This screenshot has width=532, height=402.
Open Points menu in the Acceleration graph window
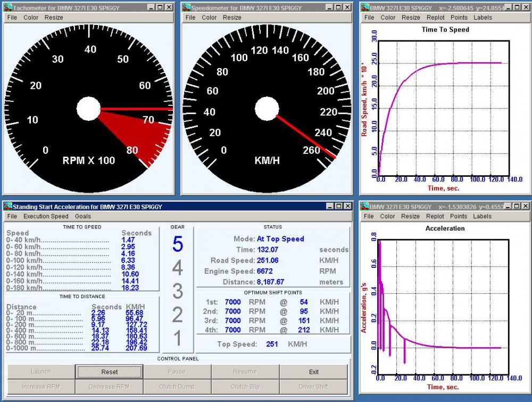pos(459,216)
